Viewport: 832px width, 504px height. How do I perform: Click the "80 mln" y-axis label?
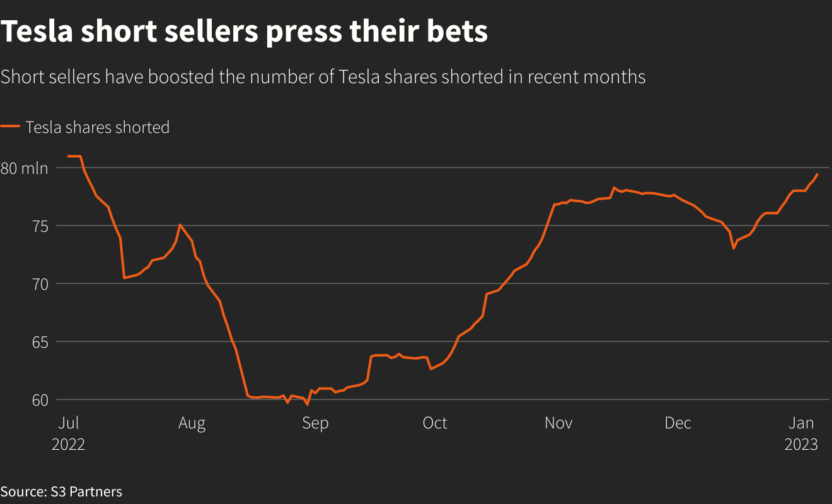[25, 168]
